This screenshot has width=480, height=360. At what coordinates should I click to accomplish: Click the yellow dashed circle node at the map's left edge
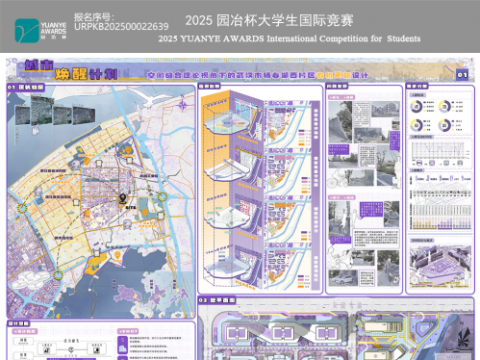22,208
